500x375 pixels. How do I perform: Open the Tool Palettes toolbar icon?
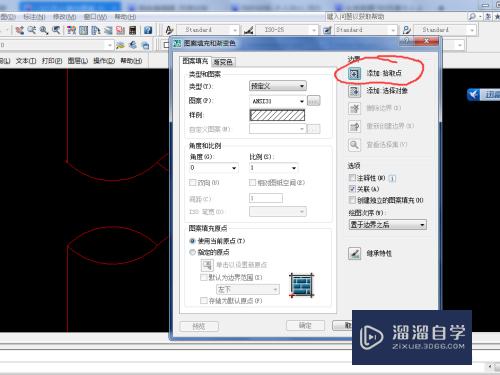96,30
